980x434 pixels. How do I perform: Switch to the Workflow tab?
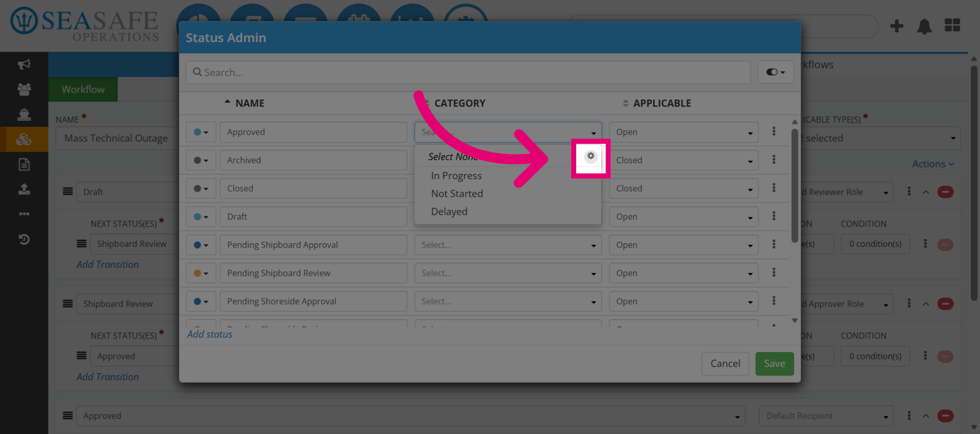pyautogui.click(x=83, y=89)
